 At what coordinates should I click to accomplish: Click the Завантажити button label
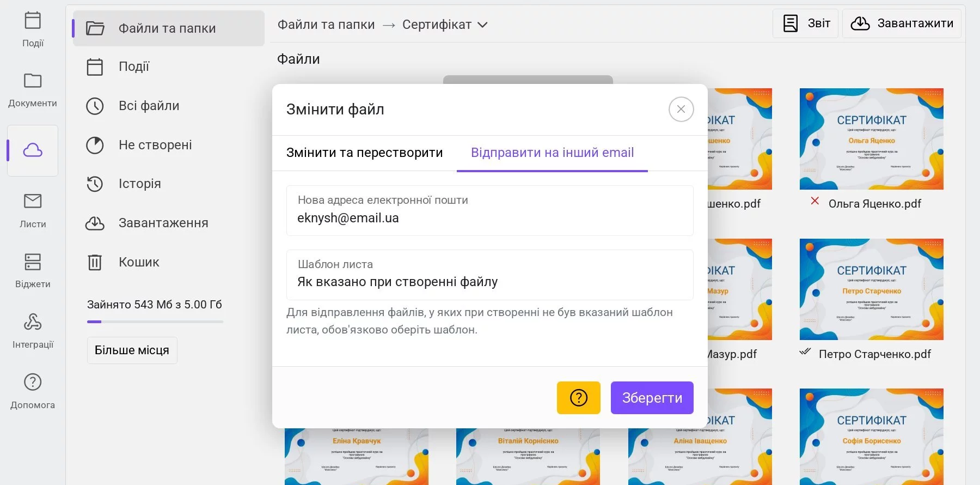tap(915, 23)
